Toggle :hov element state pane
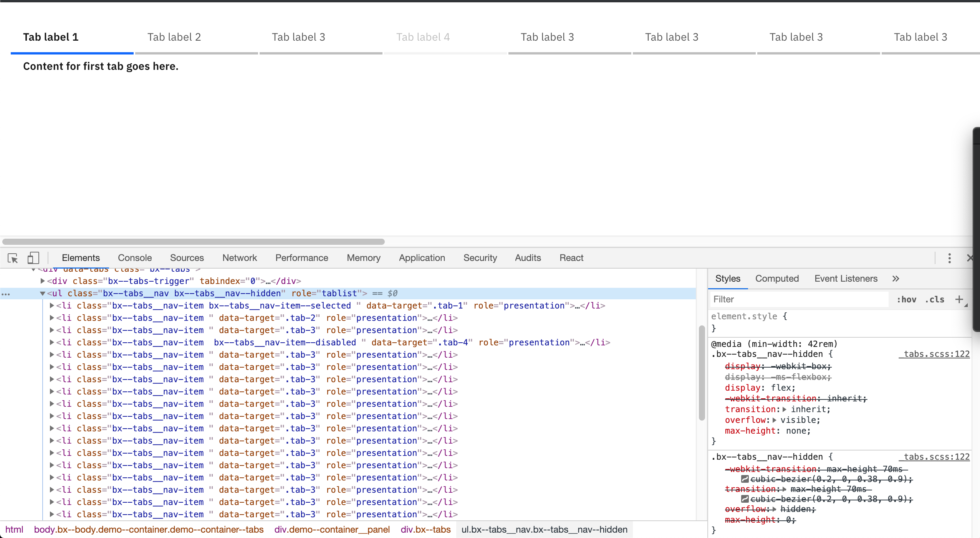This screenshot has height=538, width=980. tap(907, 299)
